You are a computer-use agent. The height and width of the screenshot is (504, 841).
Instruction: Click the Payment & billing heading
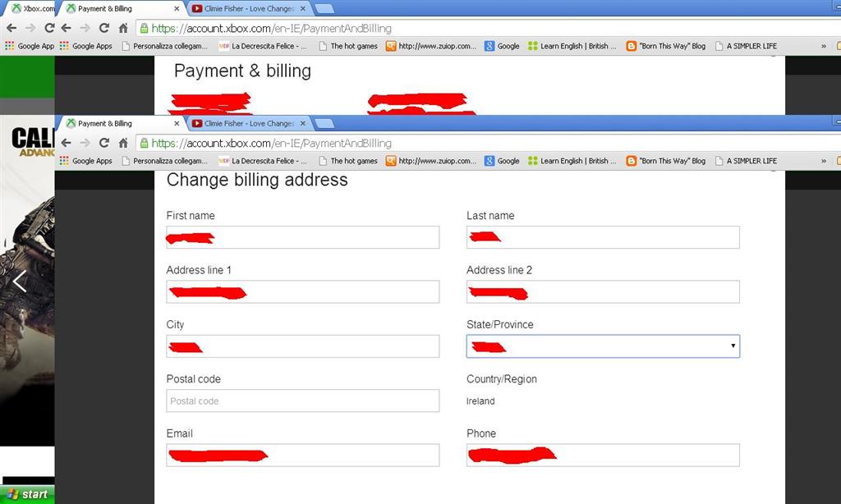coord(242,71)
